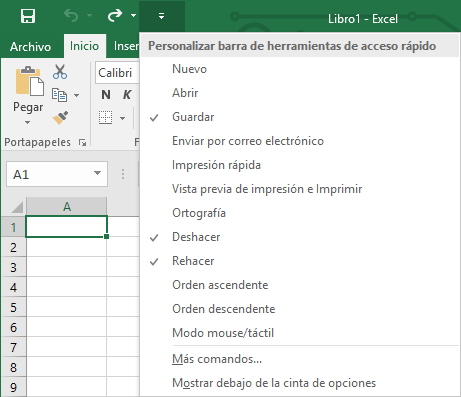461x397 pixels.
Task: Open the Calibri font combo box
Action: [x=117, y=72]
